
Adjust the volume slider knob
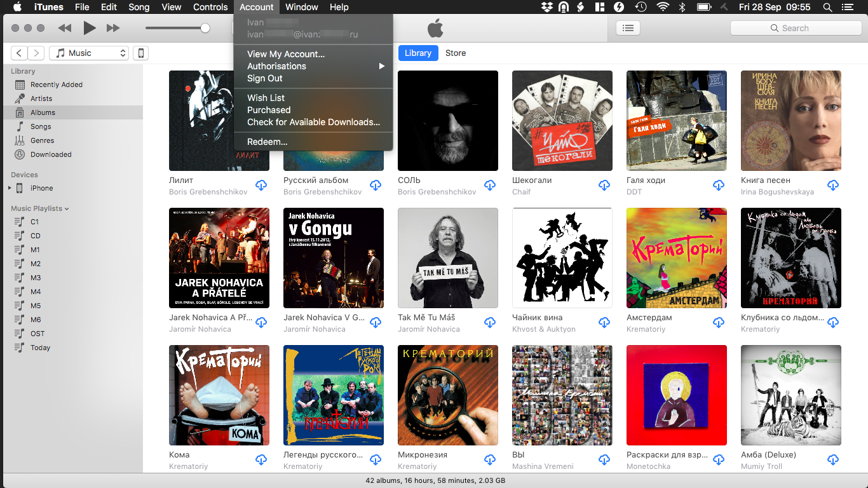pos(205,28)
